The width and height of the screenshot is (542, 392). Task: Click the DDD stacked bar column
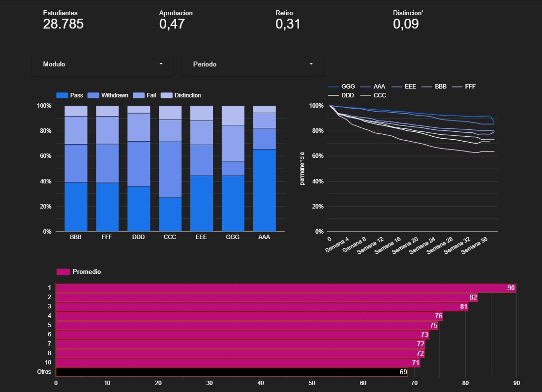point(139,168)
